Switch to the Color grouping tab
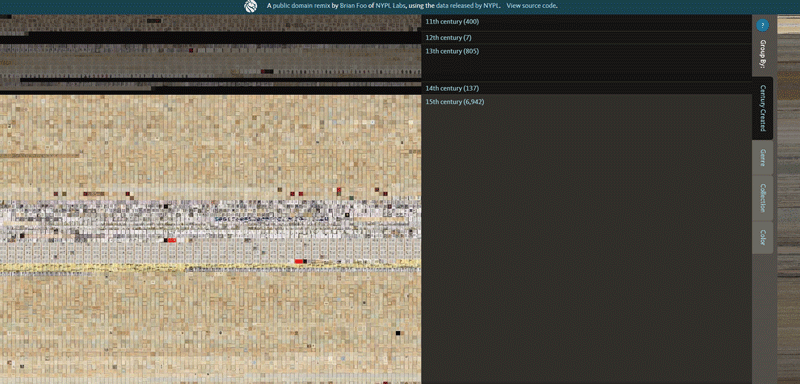This screenshot has width=800, height=384. tap(763, 238)
